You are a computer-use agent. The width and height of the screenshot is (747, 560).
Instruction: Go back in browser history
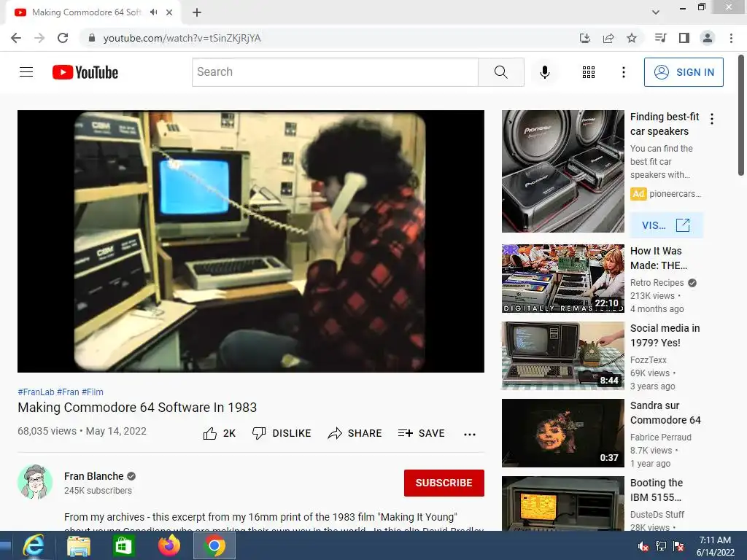tap(16, 38)
